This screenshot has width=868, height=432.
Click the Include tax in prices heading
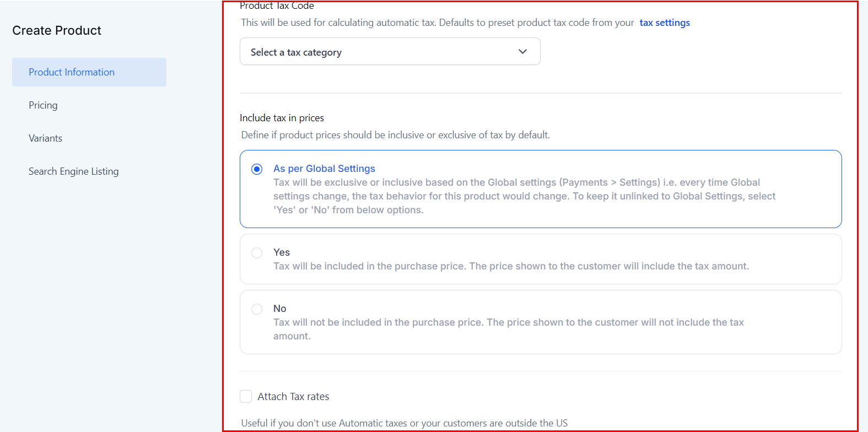coord(282,118)
